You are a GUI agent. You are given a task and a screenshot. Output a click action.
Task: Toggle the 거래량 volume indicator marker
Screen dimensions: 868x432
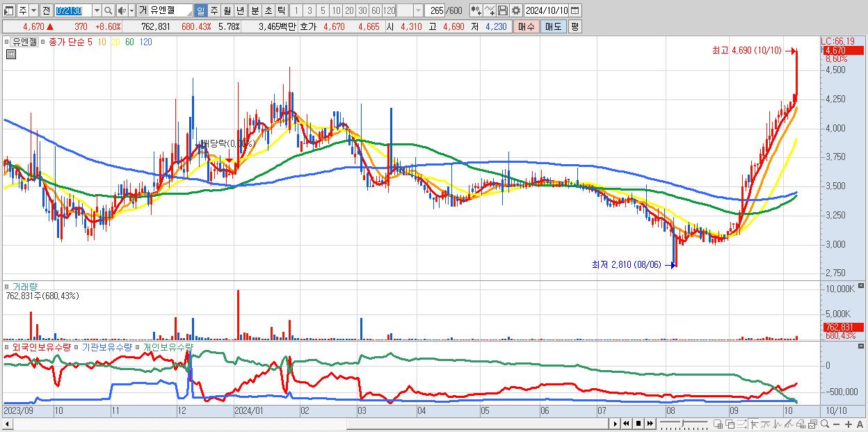pos(6,286)
